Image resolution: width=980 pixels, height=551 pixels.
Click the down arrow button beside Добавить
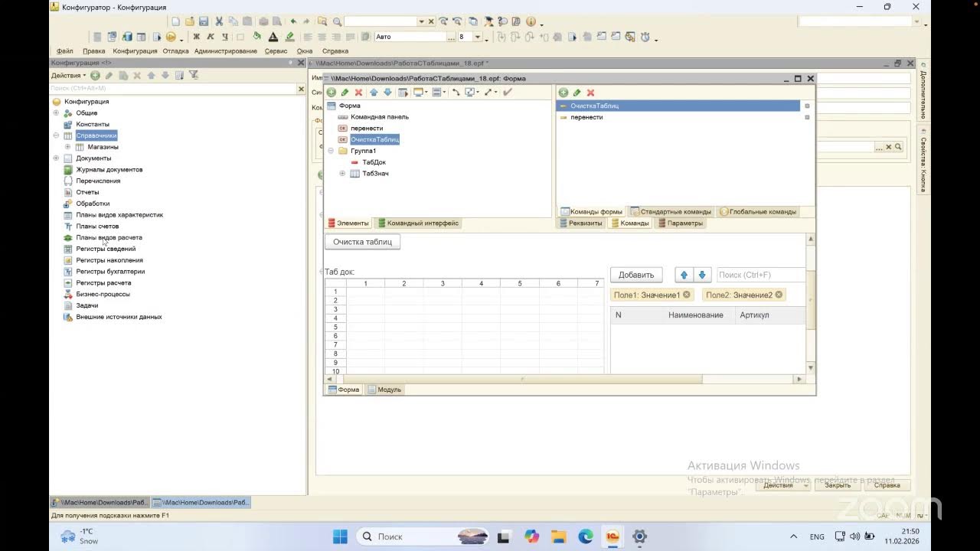click(x=702, y=275)
